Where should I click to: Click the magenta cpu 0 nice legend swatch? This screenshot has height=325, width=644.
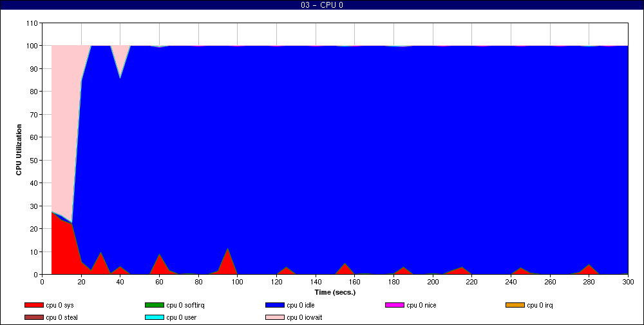[395, 305]
